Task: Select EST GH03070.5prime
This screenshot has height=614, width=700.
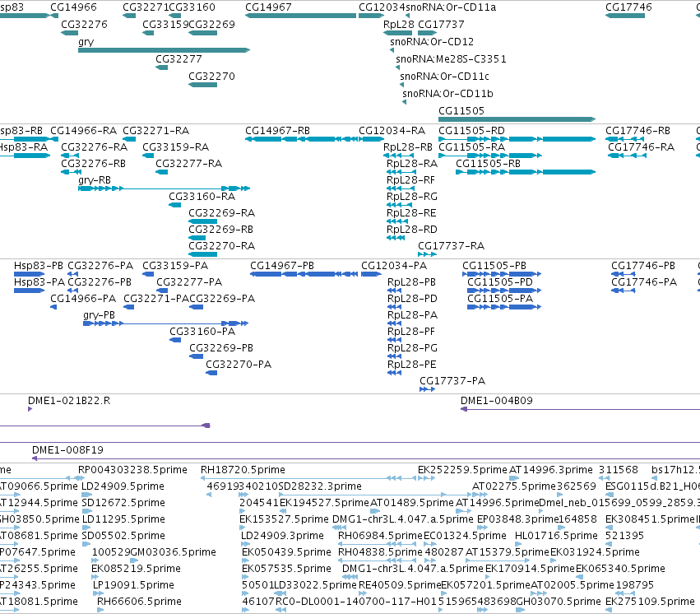Action: pyautogui.click(x=558, y=602)
